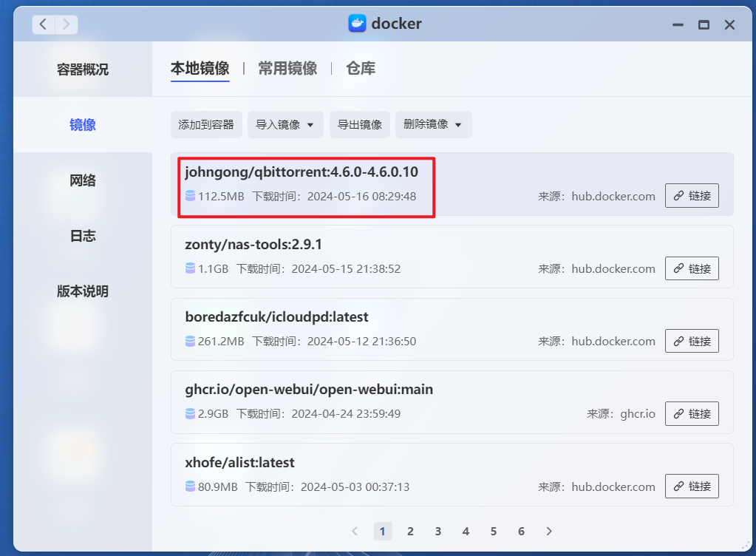This screenshot has width=756, height=556.
Task: Open 容器概况 in the sidebar
Action: click(83, 69)
